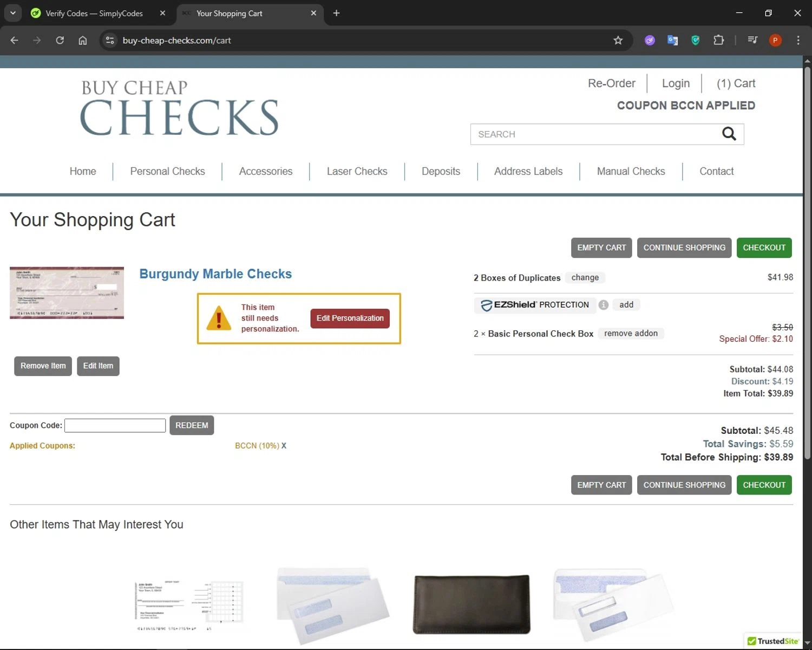The height and width of the screenshot is (650, 812).
Task: Click the bottom EMPTY CART button
Action: [601, 485]
